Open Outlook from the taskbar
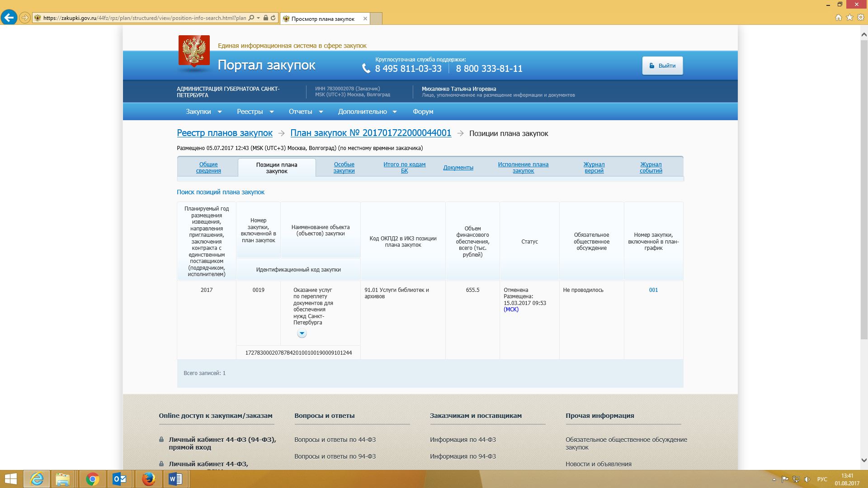 click(x=120, y=479)
